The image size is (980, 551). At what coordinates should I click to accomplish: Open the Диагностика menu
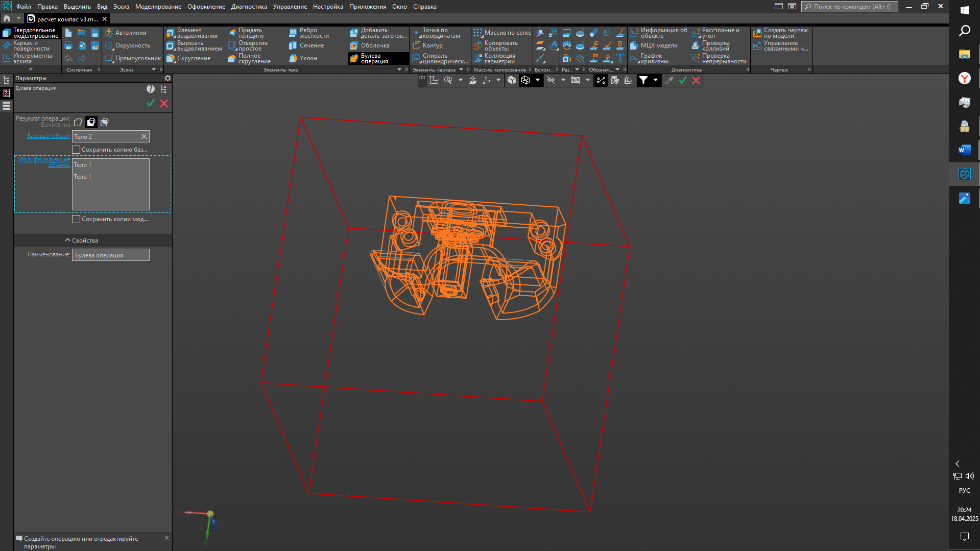[x=249, y=7]
